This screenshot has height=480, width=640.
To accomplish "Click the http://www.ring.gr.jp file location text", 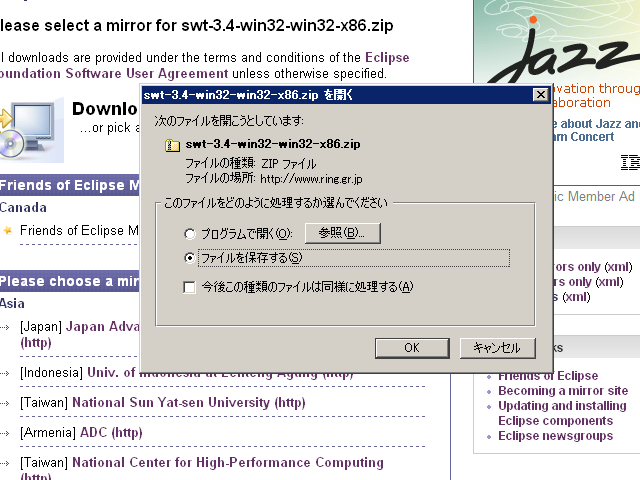I will (x=311, y=179).
